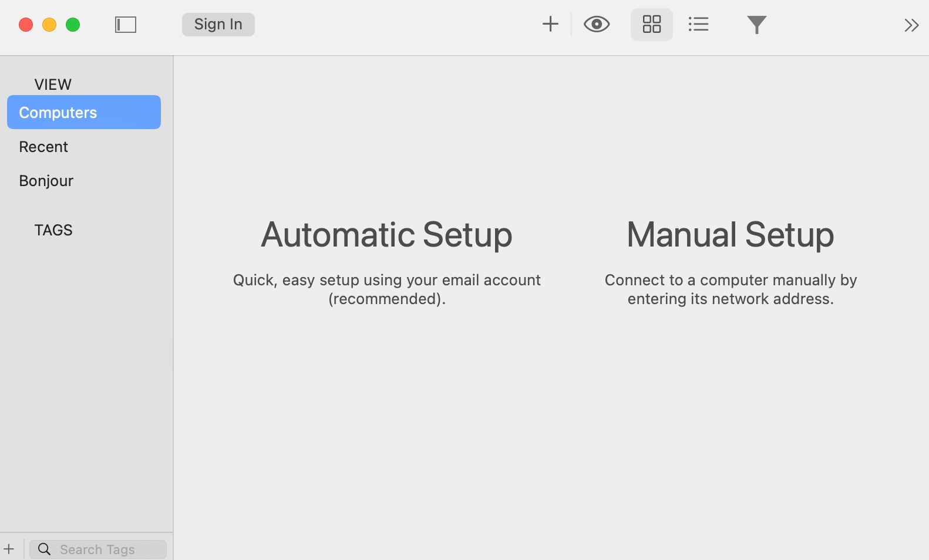Switch to grid view

click(x=652, y=25)
